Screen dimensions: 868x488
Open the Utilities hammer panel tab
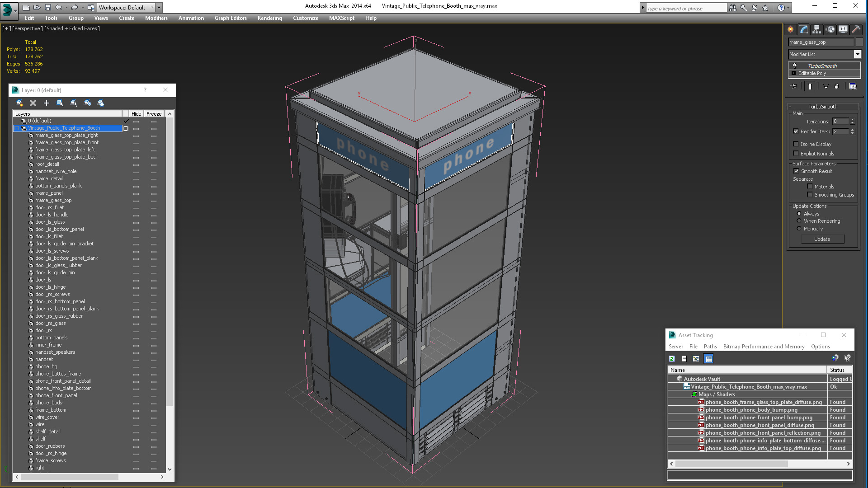click(856, 29)
